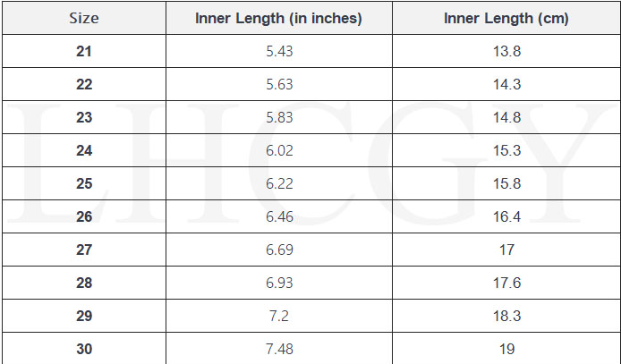Select size 24 in the table

84,150
